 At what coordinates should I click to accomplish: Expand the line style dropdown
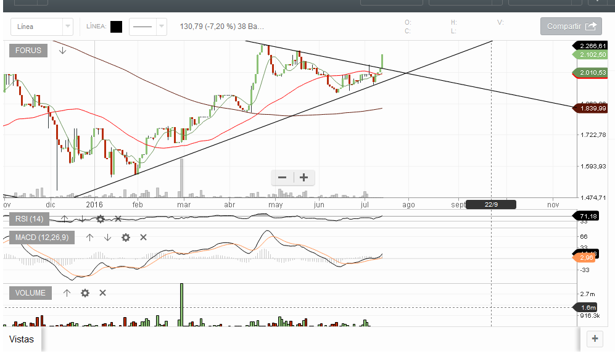[x=161, y=27]
